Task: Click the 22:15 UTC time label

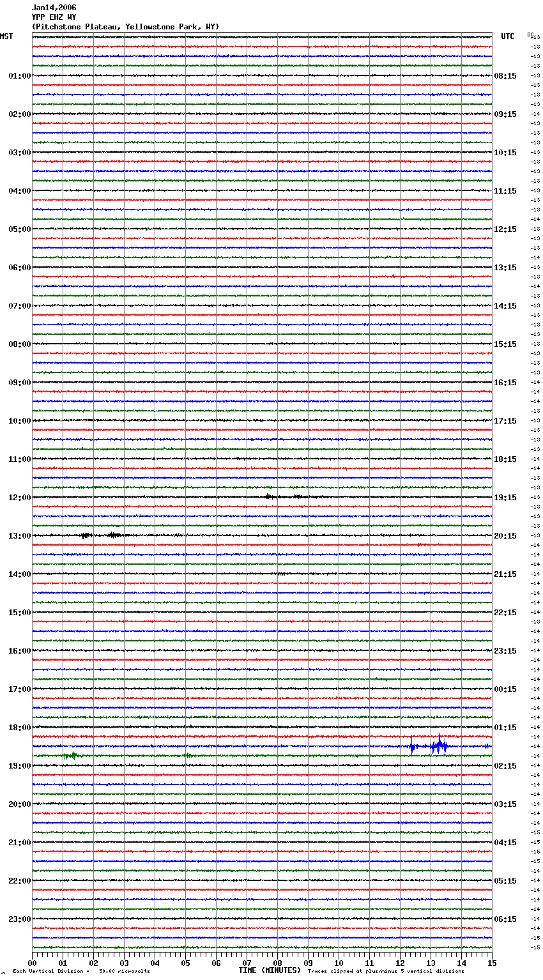Action: 505,613
